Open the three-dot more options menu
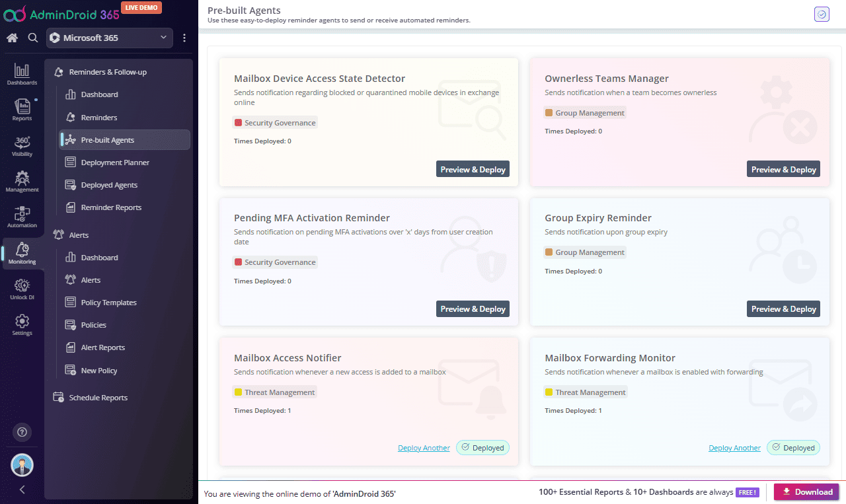846x504 pixels. tap(184, 38)
